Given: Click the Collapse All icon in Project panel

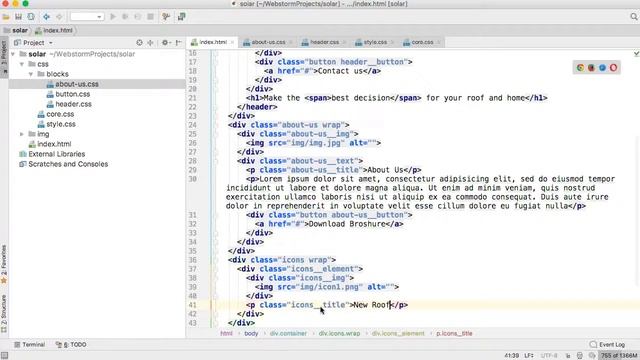Looking at the screenshot, I should (151, 42).
